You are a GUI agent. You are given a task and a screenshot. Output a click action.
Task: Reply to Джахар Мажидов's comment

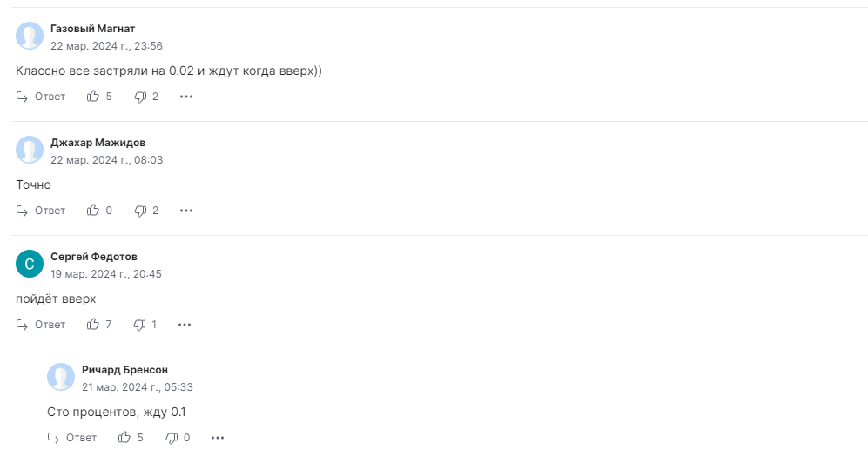[x=41, y=211]
